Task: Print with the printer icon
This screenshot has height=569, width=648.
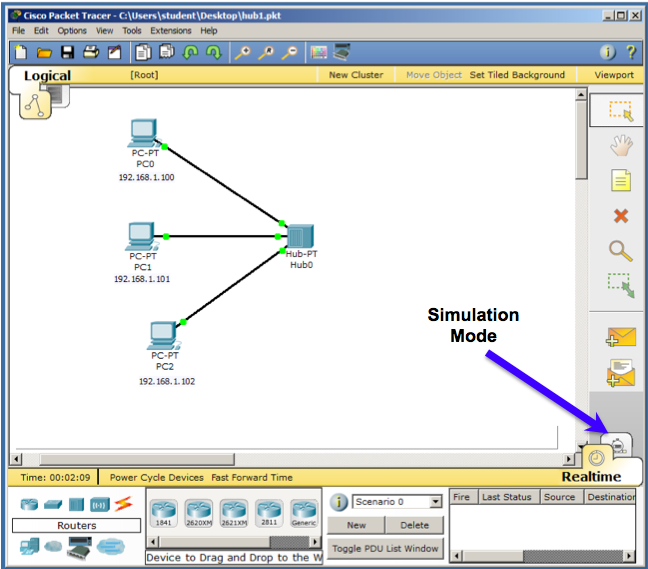Action: point(91,52)
